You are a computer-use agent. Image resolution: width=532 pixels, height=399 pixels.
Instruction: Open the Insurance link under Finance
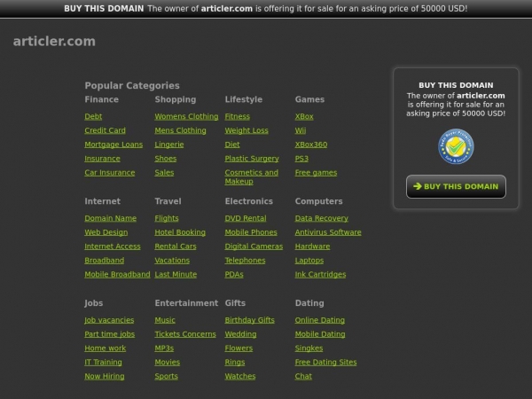pyautogui.click(x=102, y=159)
